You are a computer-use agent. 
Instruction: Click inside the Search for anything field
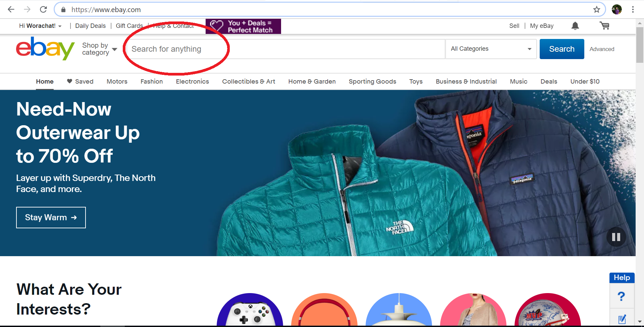[285, 49]
